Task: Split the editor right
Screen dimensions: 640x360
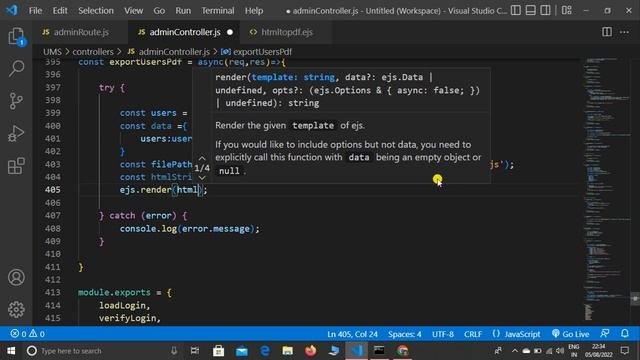Action: tap(607, 32)
